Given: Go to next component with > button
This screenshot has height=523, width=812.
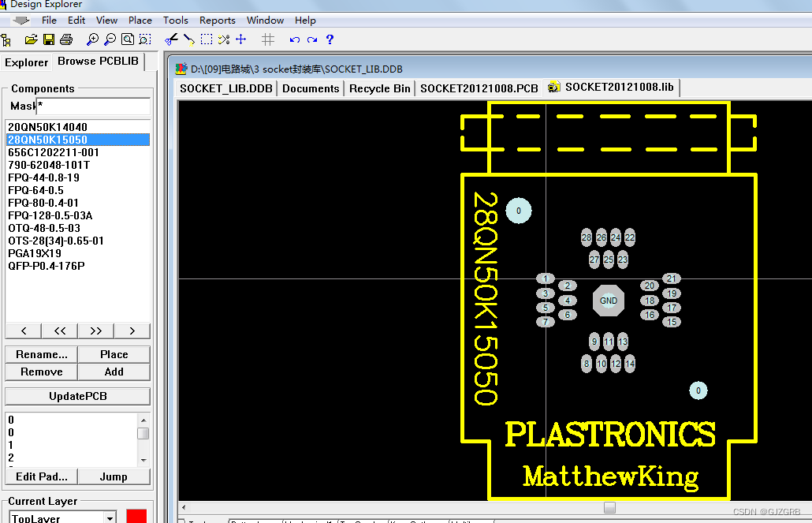Looking at the screenshot, I should [x=132, y=331].
